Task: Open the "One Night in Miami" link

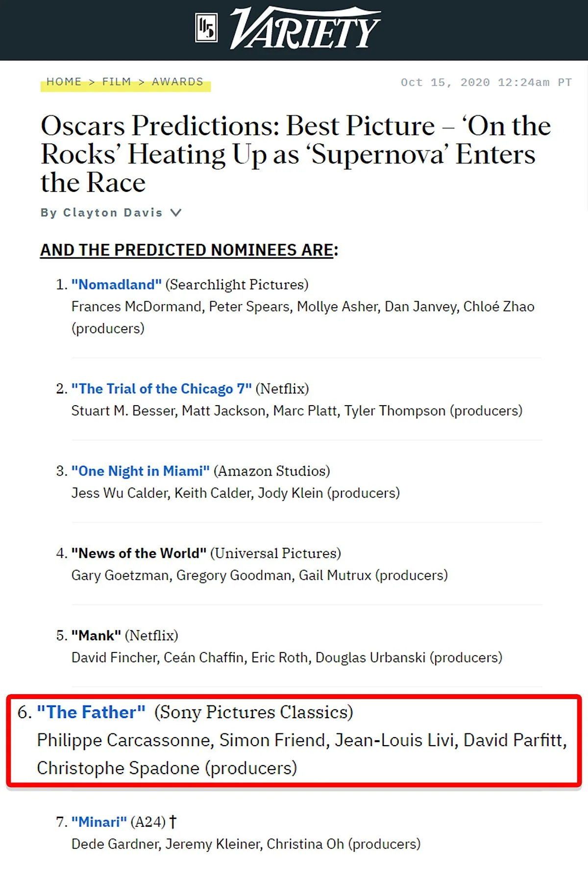Action: click(x=141, y=471)
